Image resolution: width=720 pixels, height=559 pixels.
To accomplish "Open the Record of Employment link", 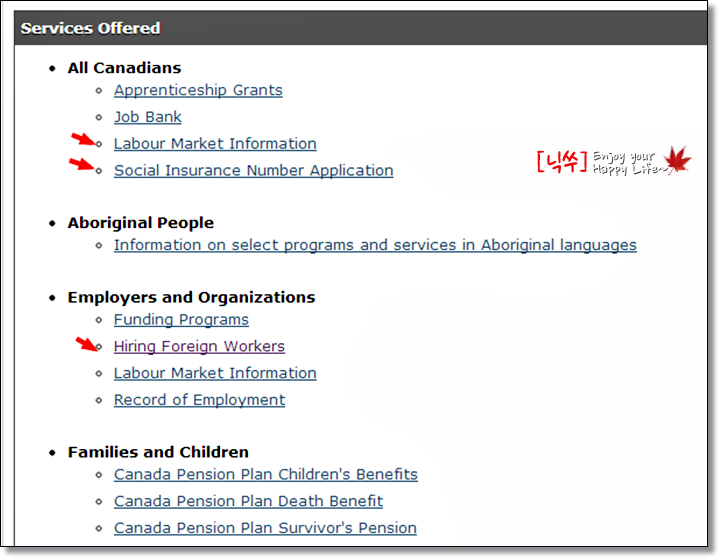I will point(199,400).
